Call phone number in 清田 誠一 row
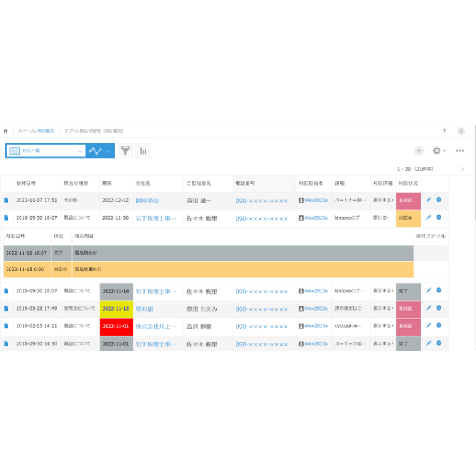 (261, 201)
